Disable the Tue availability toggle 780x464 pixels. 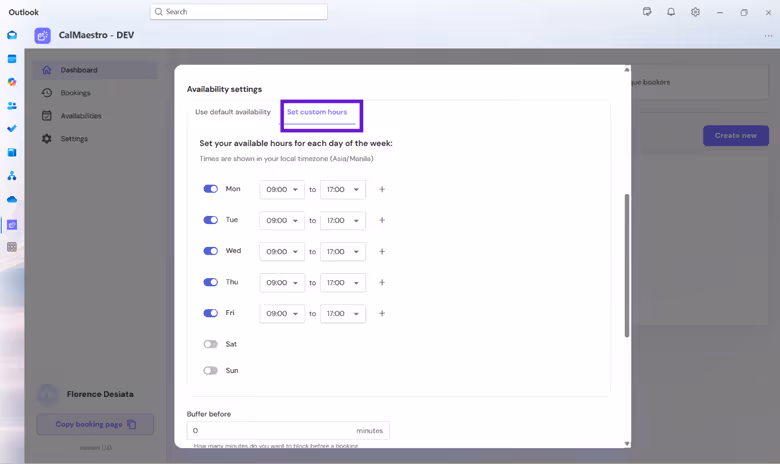click(x=210, y=220)
